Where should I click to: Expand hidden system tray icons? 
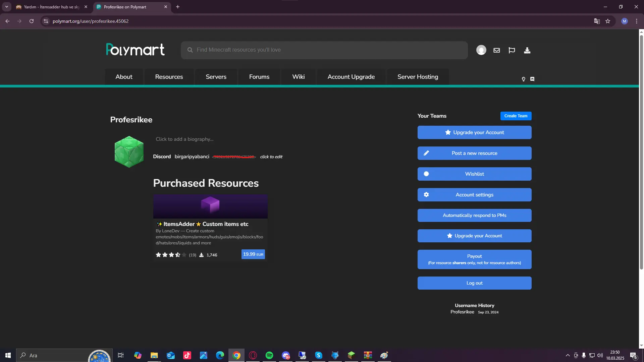568,355
